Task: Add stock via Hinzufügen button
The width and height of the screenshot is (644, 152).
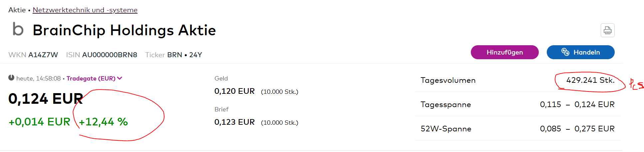Action: click(x=504, y=52)
